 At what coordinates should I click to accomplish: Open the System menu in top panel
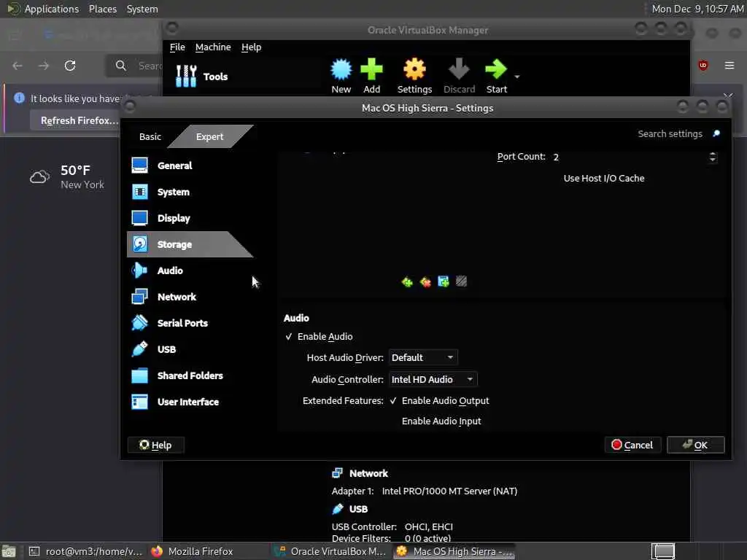[142, 9]
